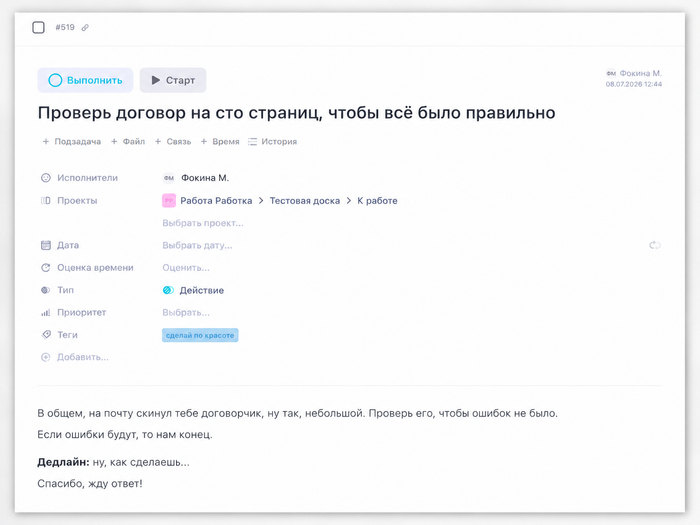Click the repeat icon in Дата row
Image resolution: width=700 pixels, height=525 pixels.
click(x=655, y=245)
